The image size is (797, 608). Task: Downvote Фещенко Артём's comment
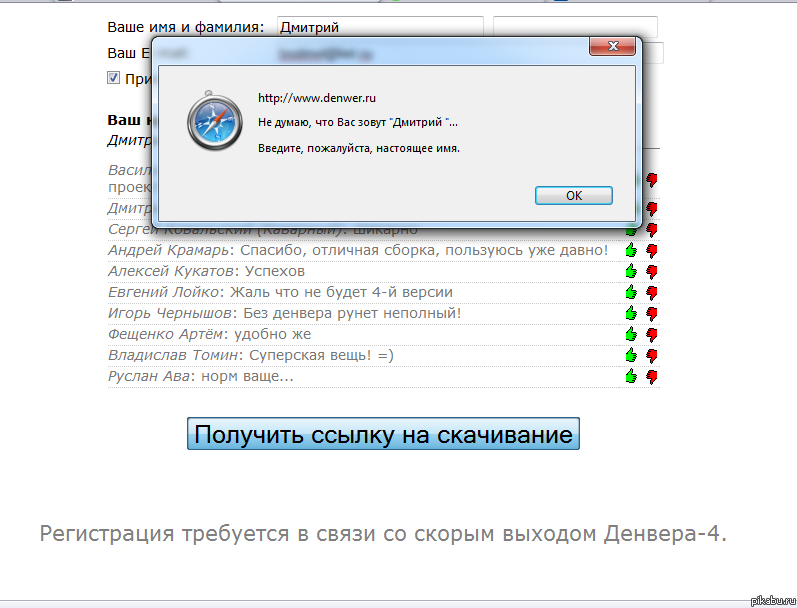point(652,334)
